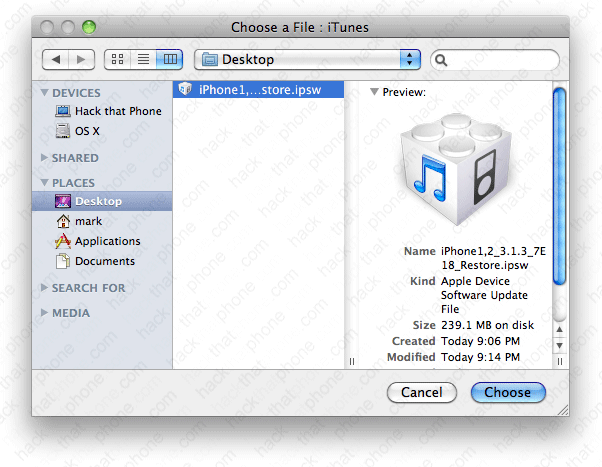Click the back navigation arrow
This screenshot has height=467, width=602.
click(56, 60)
